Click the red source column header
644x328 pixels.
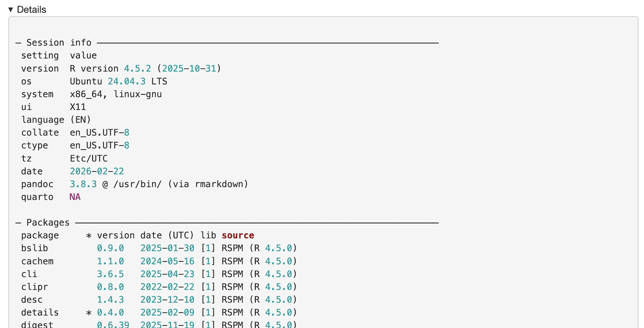(x=238, y=235)
